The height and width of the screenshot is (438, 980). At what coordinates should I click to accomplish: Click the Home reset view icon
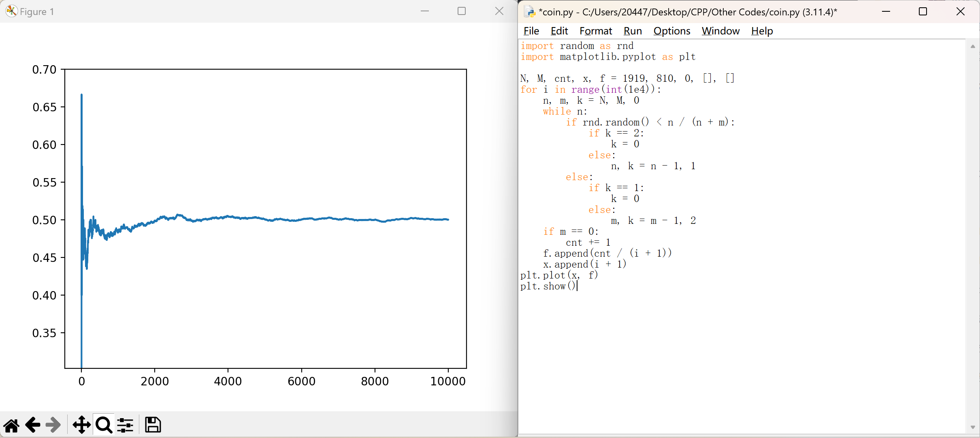pos(11,425)
